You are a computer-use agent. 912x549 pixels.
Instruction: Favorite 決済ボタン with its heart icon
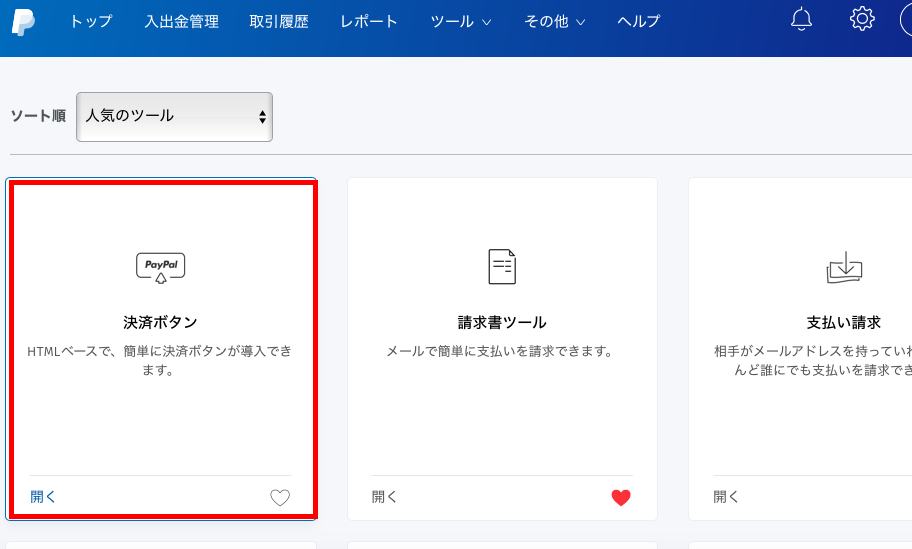[280, 497]
